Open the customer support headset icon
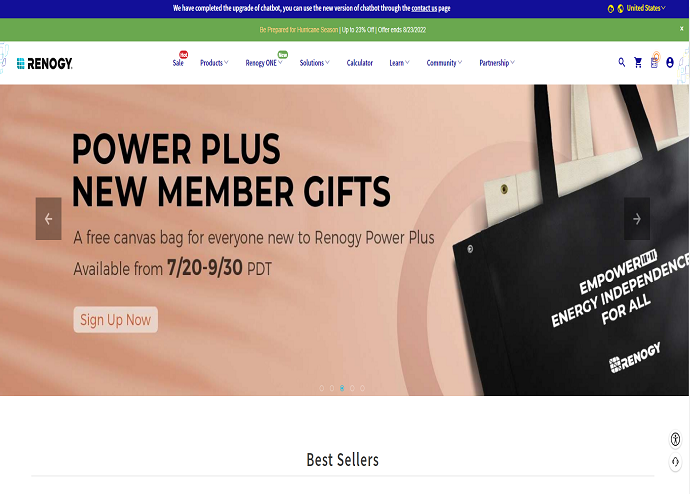 pos(675,461)
